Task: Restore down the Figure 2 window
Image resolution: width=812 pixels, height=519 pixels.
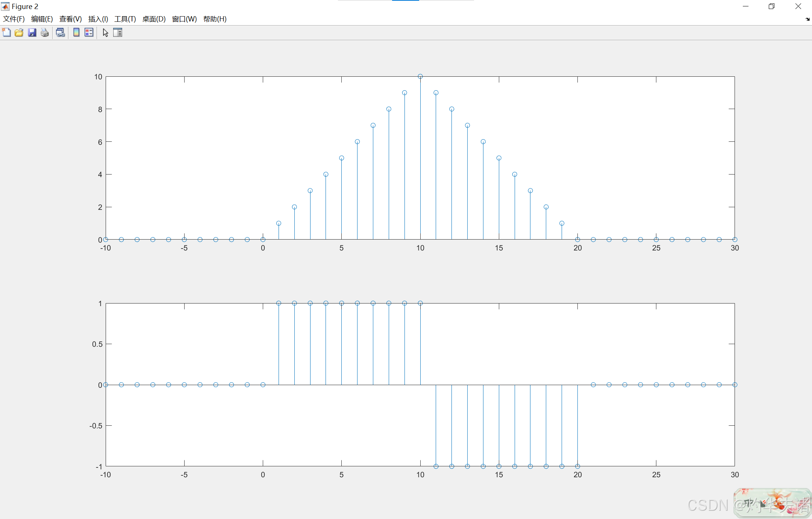Action: coord(771,6)
